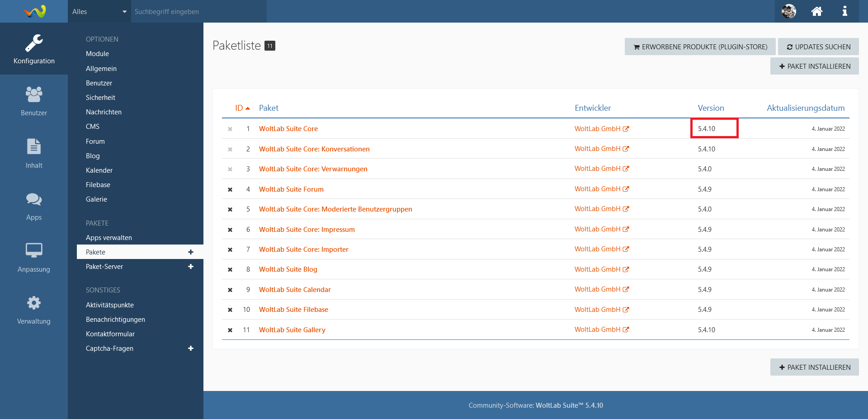
Task: Open the Anpassung monitor section
Action: coord(34,258)
